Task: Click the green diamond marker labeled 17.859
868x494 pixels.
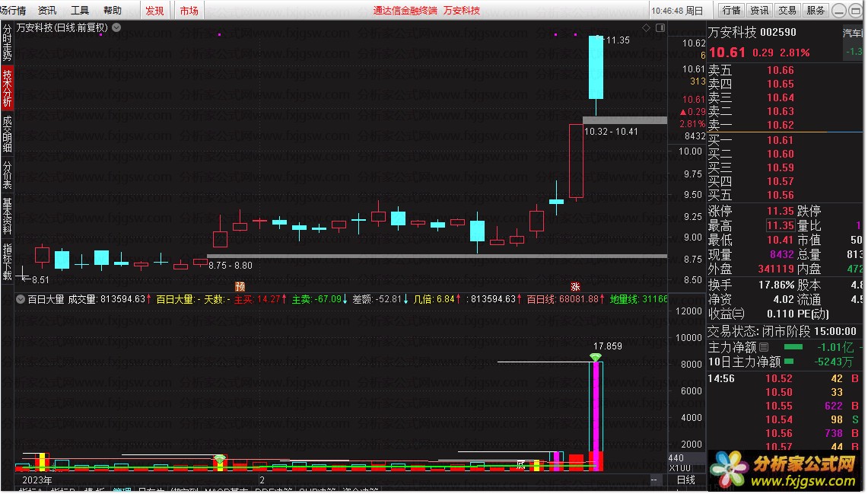Action: click(596, 357)
